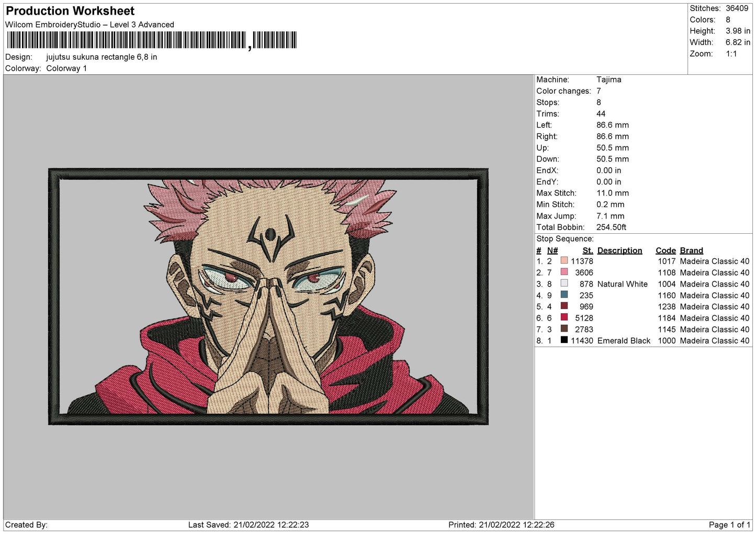Click the Production Worksheet title
This screenshot has width=756, height=534.
point(70,11)
